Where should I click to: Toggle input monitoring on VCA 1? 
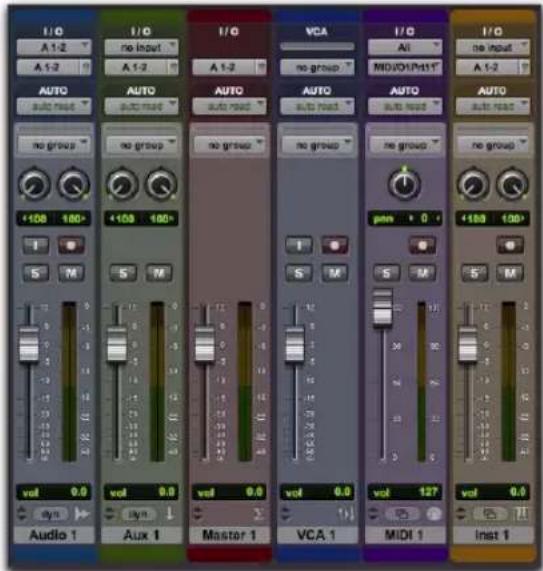(299, 245)
